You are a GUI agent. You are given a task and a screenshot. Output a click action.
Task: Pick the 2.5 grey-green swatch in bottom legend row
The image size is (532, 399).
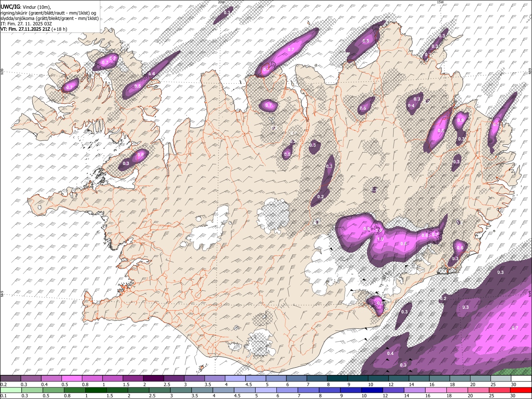160,390
